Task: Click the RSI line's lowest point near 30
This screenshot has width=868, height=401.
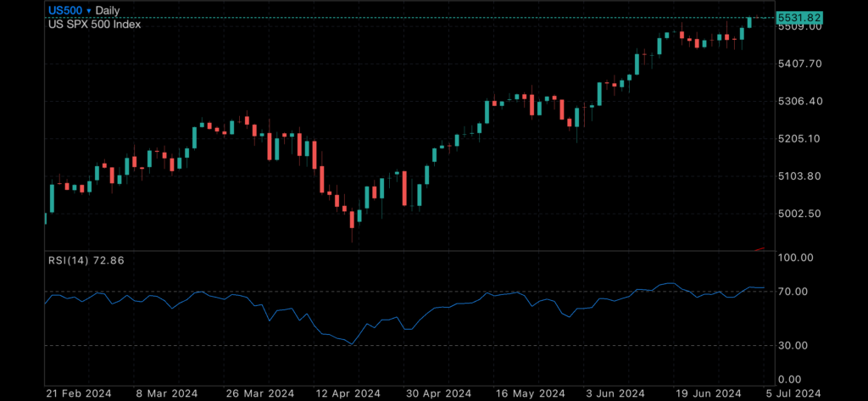Action: (352, 344)
